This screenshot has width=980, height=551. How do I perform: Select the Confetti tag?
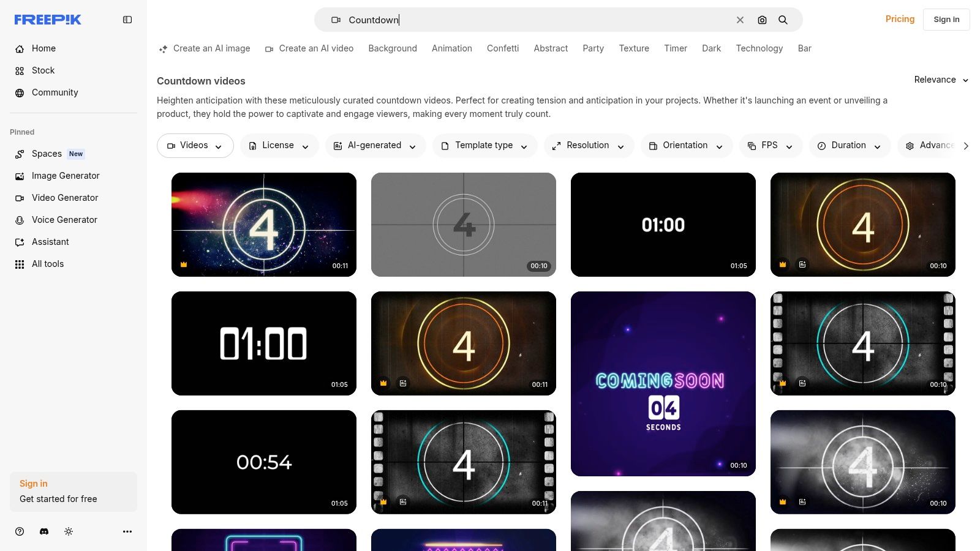[x=503, y=48]
